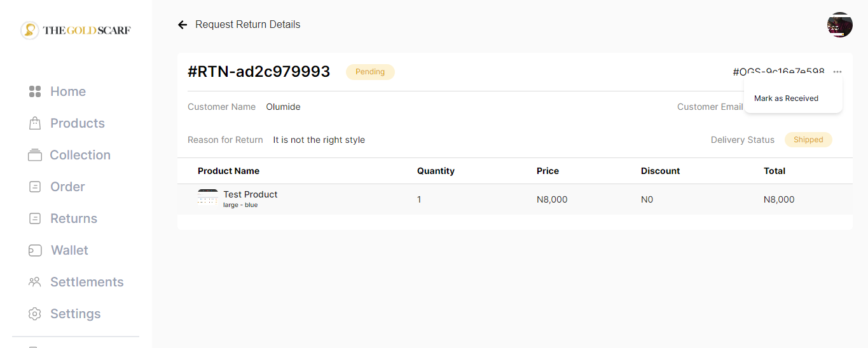Click the Wallet icon in sidebar
The image size is (868, 348).
pyautogui.click(x=35, y=250)
